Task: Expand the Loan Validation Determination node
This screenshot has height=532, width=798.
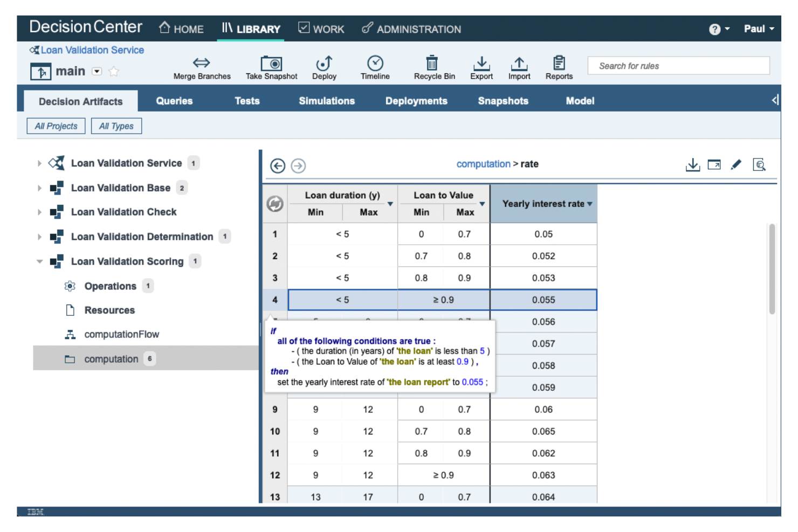Action: [x=39, y=237]
